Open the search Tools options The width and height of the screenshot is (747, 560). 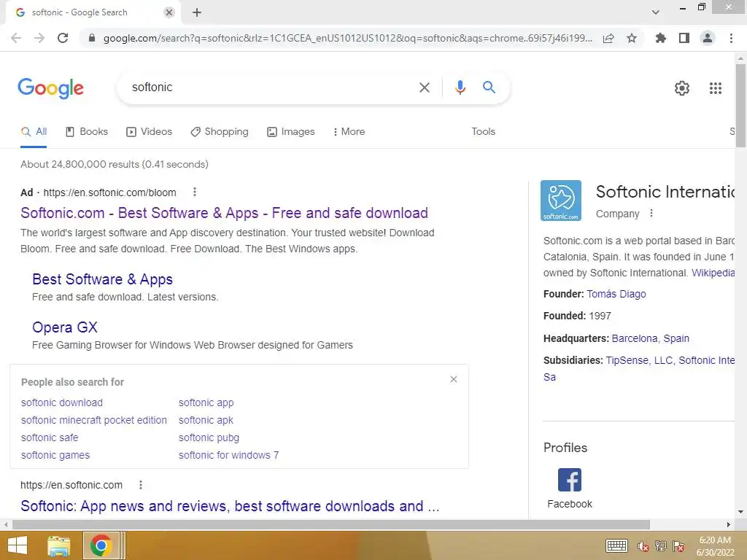tap(484, 132)
